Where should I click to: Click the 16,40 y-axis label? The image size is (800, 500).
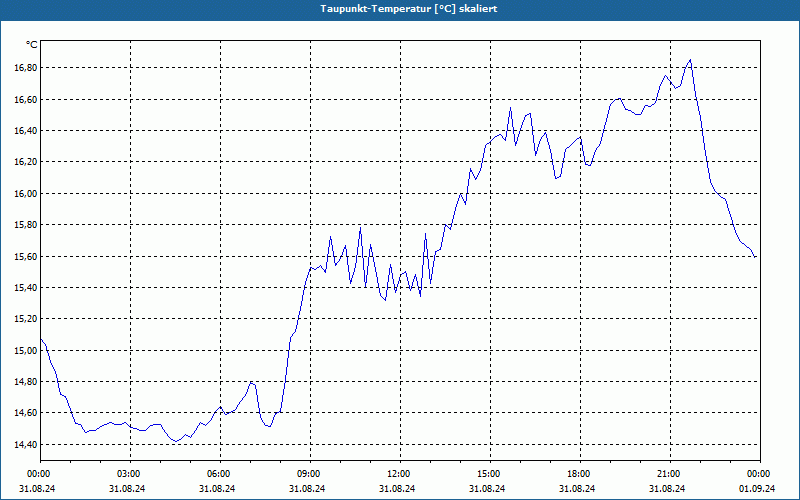pyautogui.click(x=26, y=131)
